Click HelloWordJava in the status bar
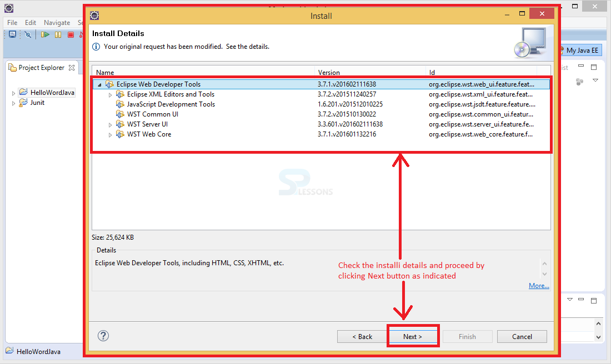611x364 pixels. 38,352
